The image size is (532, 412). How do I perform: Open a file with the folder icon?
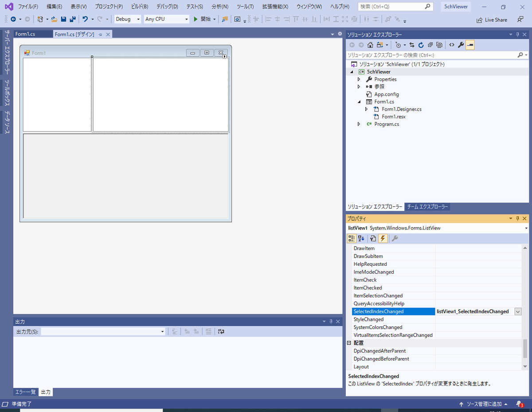[x=54, y=19]
